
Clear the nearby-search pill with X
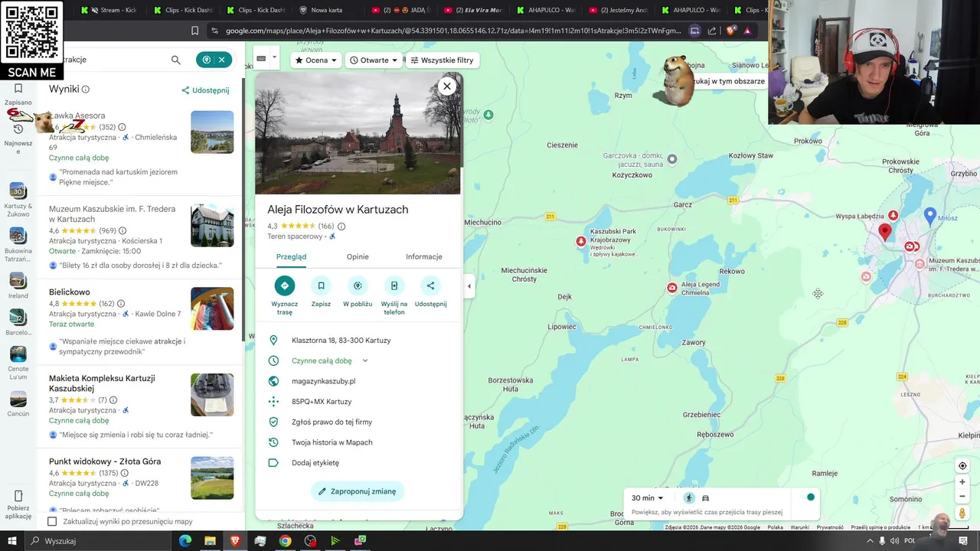point(222,60)
